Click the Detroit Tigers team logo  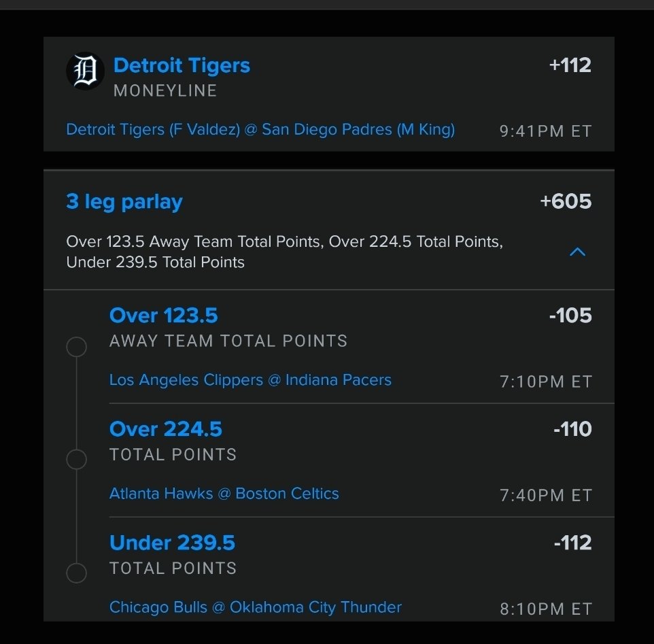(85, 71)
